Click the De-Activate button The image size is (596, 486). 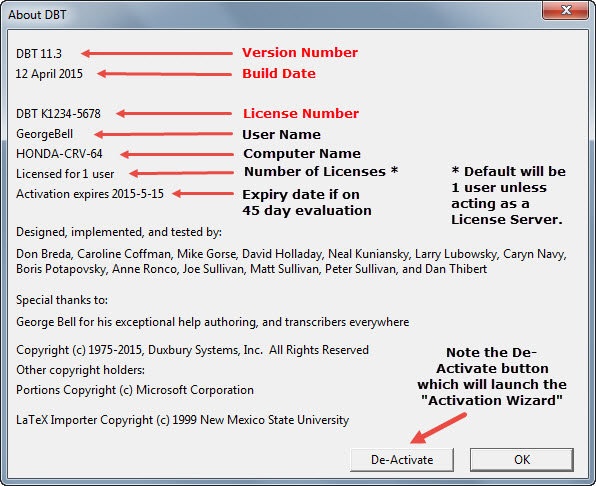pos(402,460)
